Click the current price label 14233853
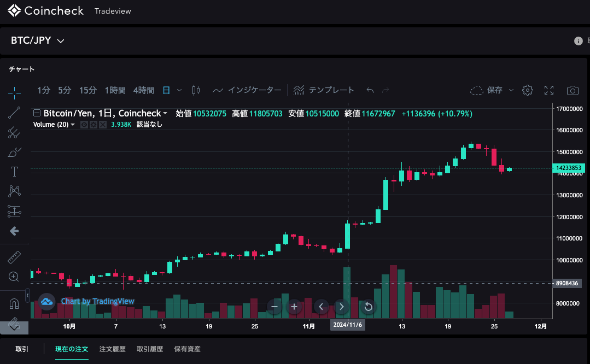Screen dimensions: 590x364 [569, 168]
